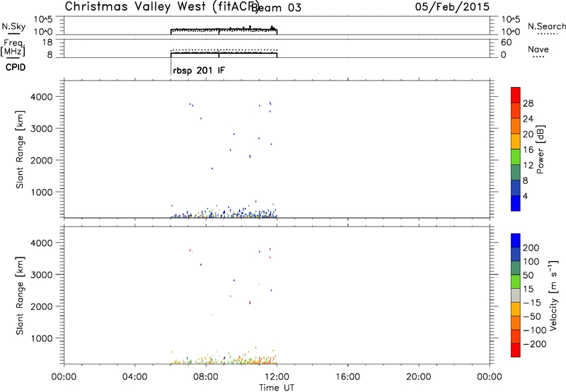Click the 28 label on Power colorbar

(x=528, y=103)
